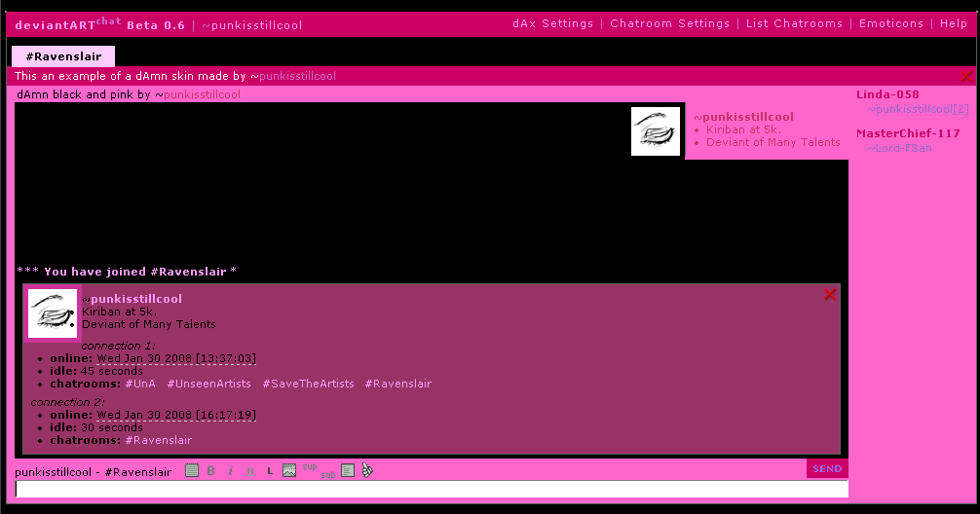The image size is (980, 514).
Task: Click the lined-box icon left of Bold
Action: [192, 471]
